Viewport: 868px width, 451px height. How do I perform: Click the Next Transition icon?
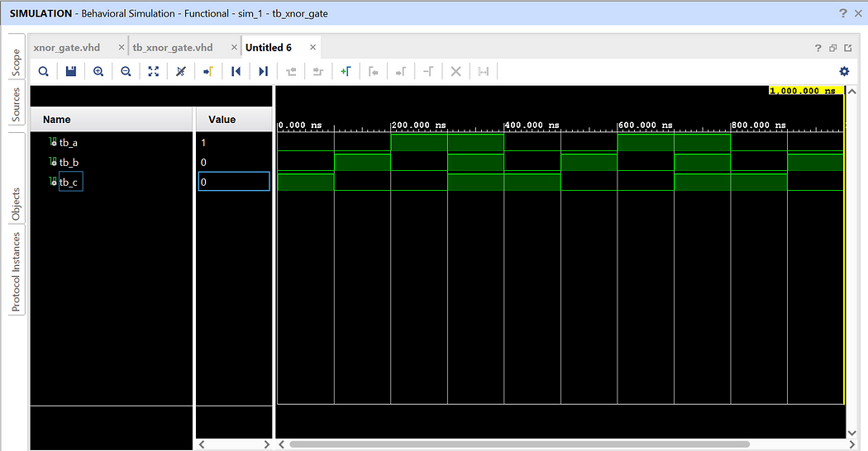pos(318,71)
